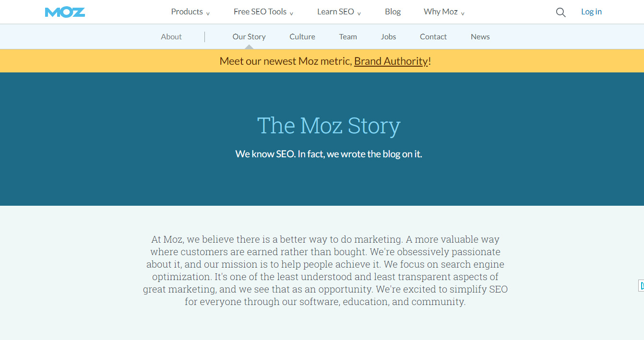Expand the Free SEO Tools dropdown chevron
Image resolution: width=644 pixels, height=340 pixels.
pyautogui.click(x=292, y=13)
